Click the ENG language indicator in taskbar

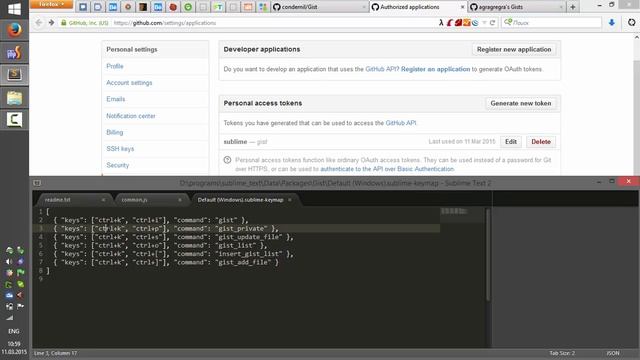coord(14,331)
